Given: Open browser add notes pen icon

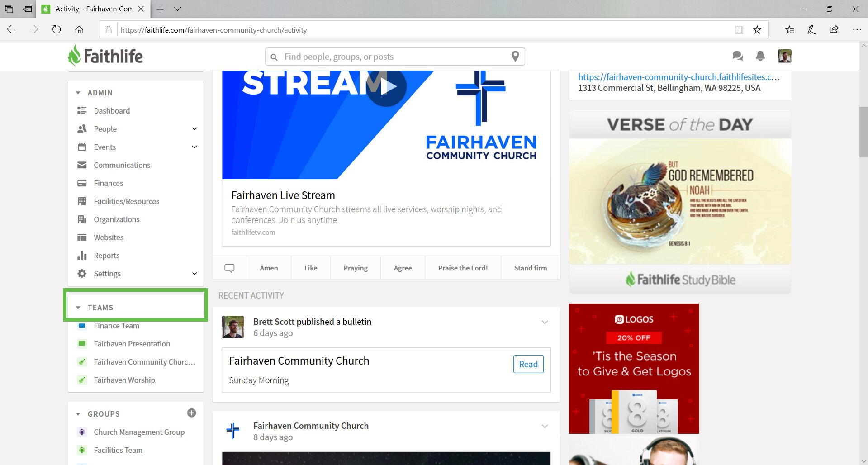Looking at the screenshot, I should (812, 30).
